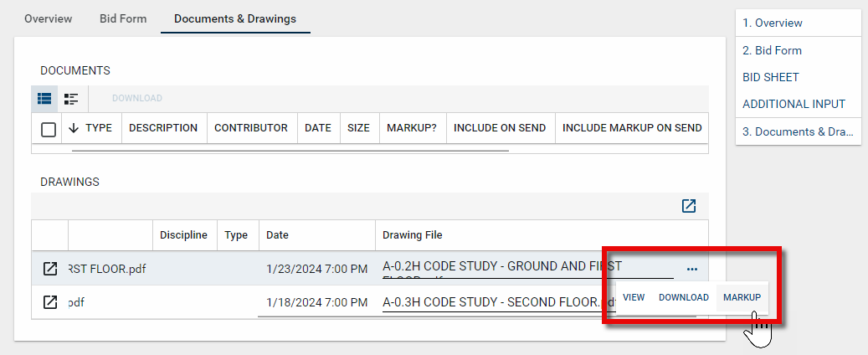
Task: Select the Documents & Drawings tab
Action: pyautogui.click(x=235, y=18)
